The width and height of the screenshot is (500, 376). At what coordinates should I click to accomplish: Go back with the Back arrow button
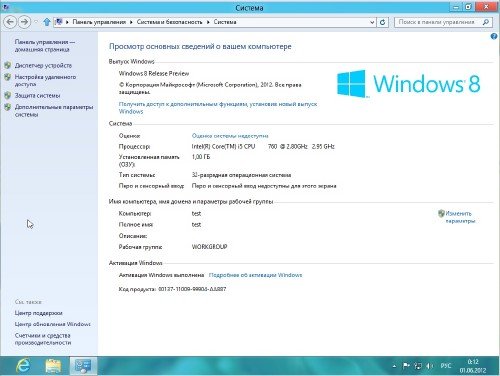pos(10,22)
